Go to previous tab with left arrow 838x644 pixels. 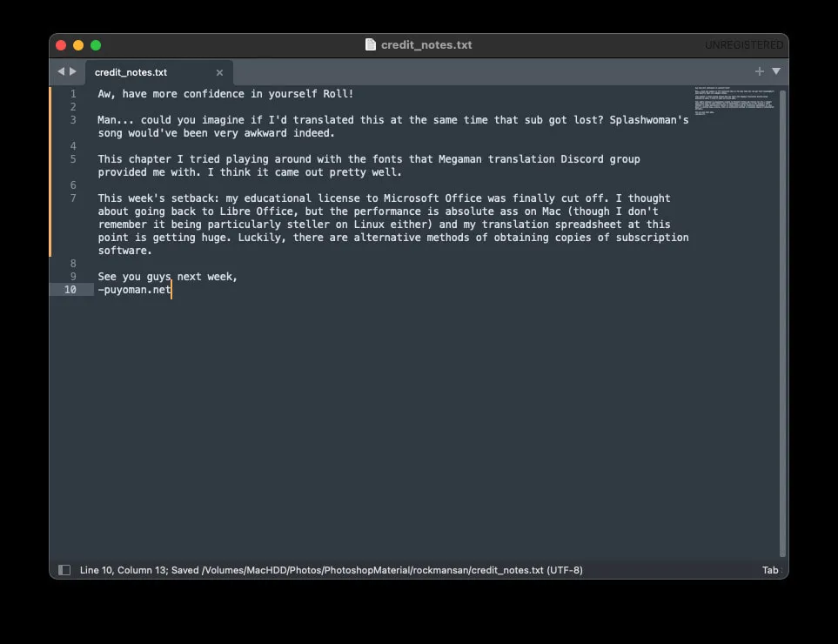click(x=61, y=71)
